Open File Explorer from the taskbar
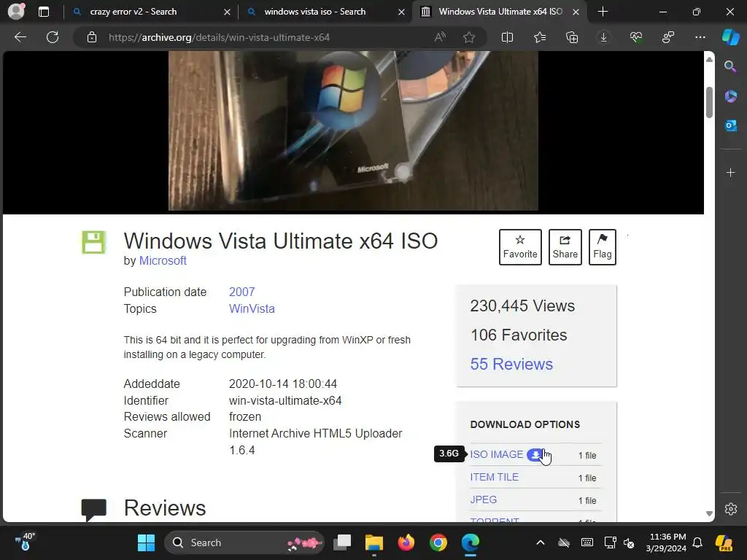 click(x=374, y=542)
